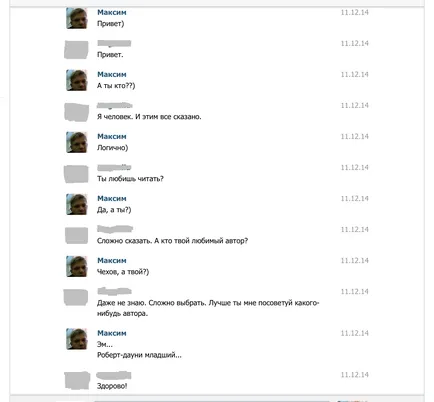Click the blurred avatar next to "Даже не знаю" message
Screen dimensions: 434x402
click(76, 297)
